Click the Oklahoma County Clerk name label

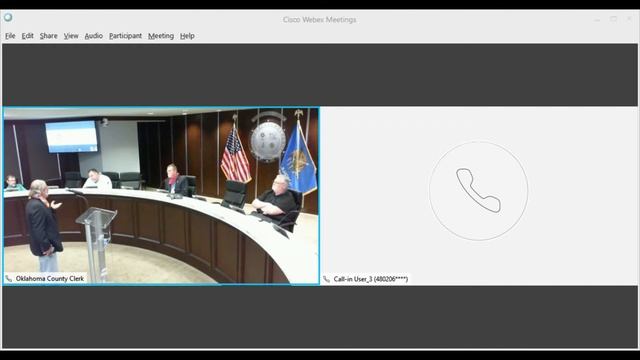point(50,279)
